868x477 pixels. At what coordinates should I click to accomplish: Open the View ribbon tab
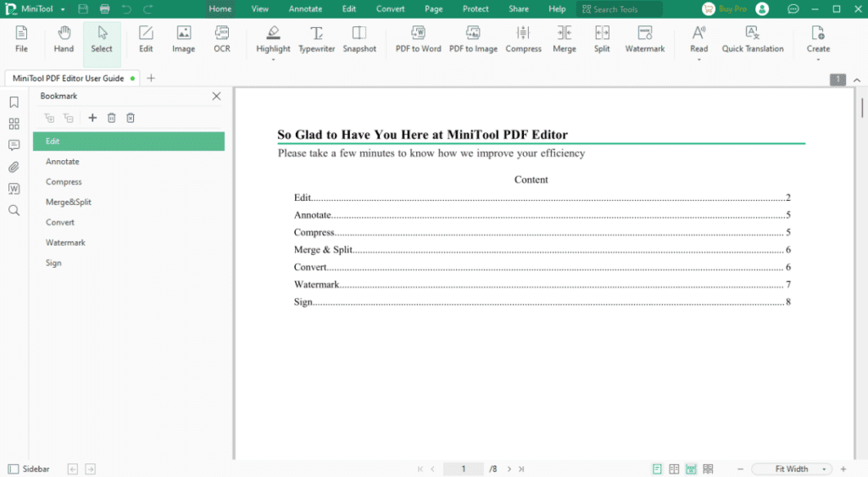(259, 8)
